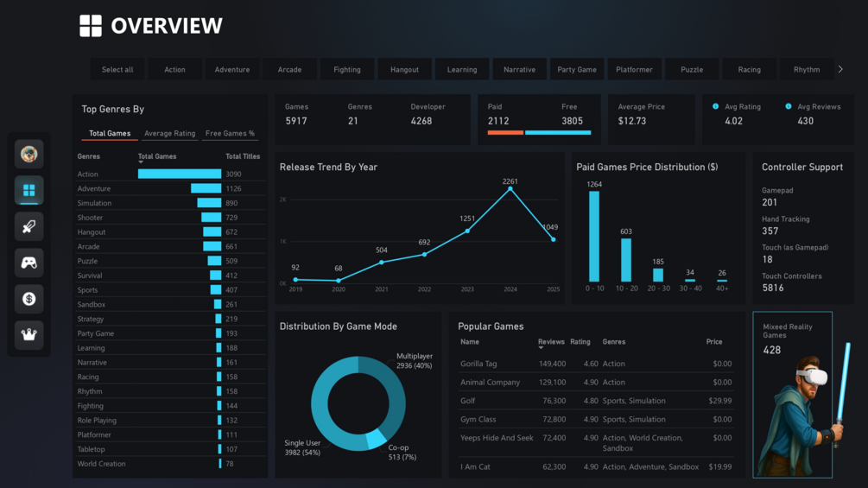
Task: Click the Hand Tracking value 357
Action: tap(770, 231)
